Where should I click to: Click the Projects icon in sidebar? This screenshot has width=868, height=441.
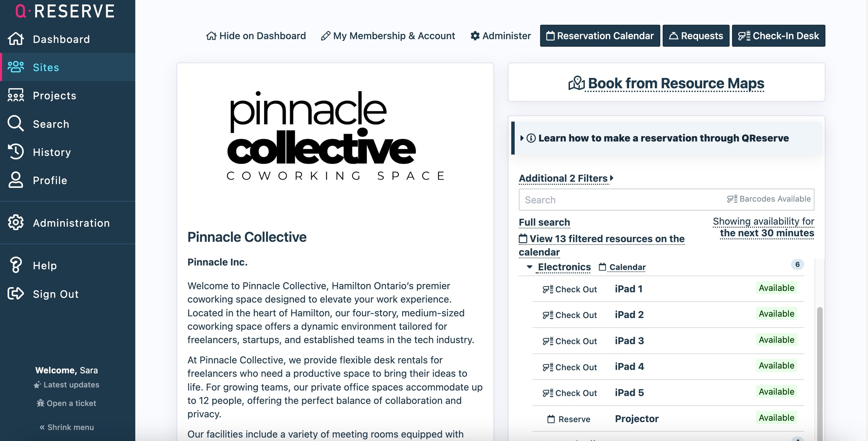16,95
